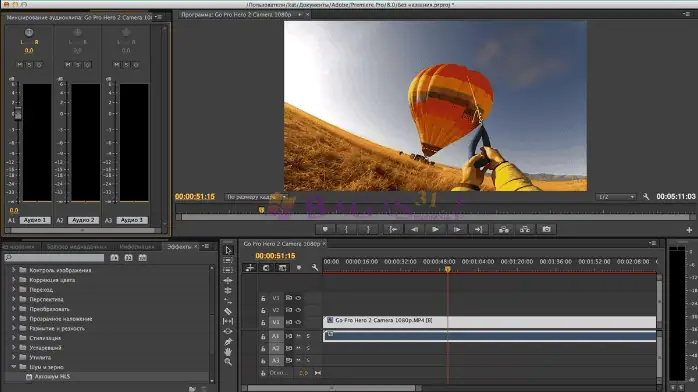
Task: Switch to the Эффекты tab
Action: pyautogui.click(x=179, y=247)
